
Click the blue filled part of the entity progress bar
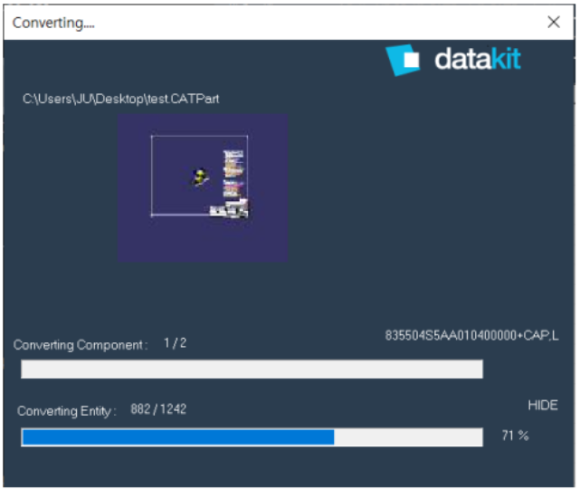tap(178, 437)
